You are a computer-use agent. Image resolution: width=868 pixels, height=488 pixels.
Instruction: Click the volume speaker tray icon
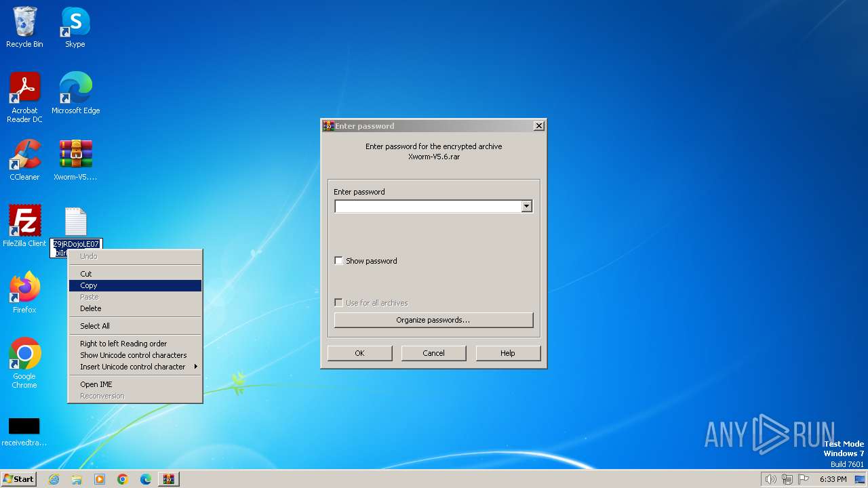coord(771,479)
